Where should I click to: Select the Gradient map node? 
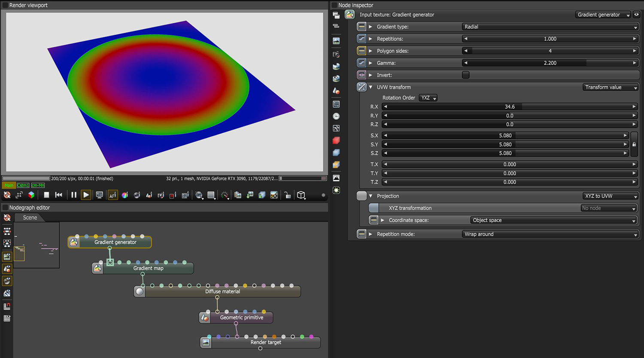click(x=143, y=268)
